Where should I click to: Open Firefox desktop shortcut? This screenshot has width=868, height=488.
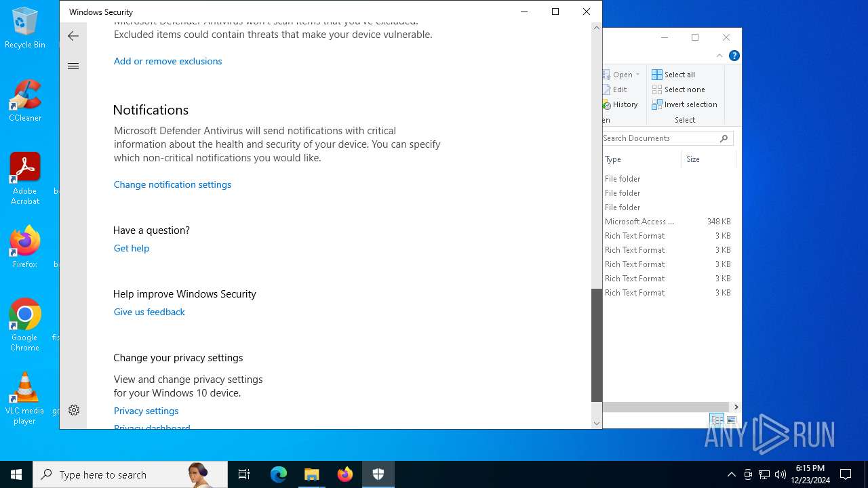coord(25,247)
